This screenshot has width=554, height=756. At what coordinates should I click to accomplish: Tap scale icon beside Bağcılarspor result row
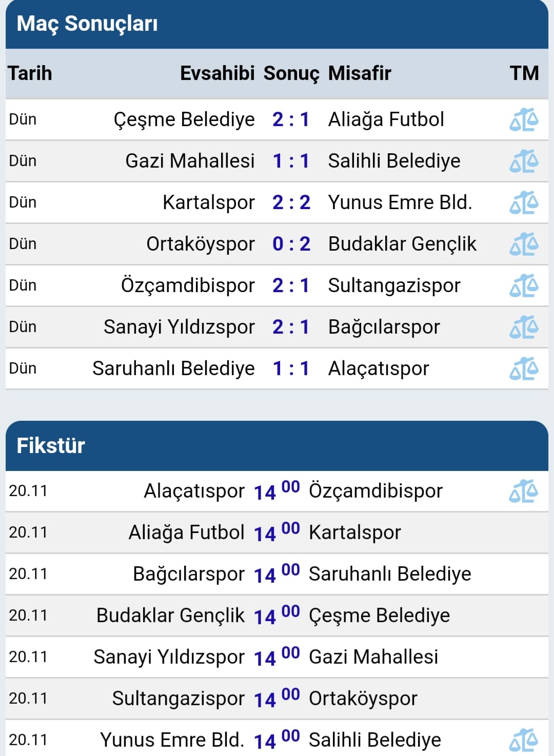point(524,328)
